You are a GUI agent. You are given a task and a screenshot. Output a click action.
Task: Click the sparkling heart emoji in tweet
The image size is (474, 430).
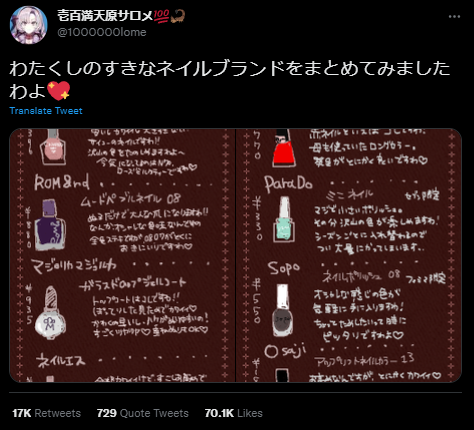(x=59, y=91)
